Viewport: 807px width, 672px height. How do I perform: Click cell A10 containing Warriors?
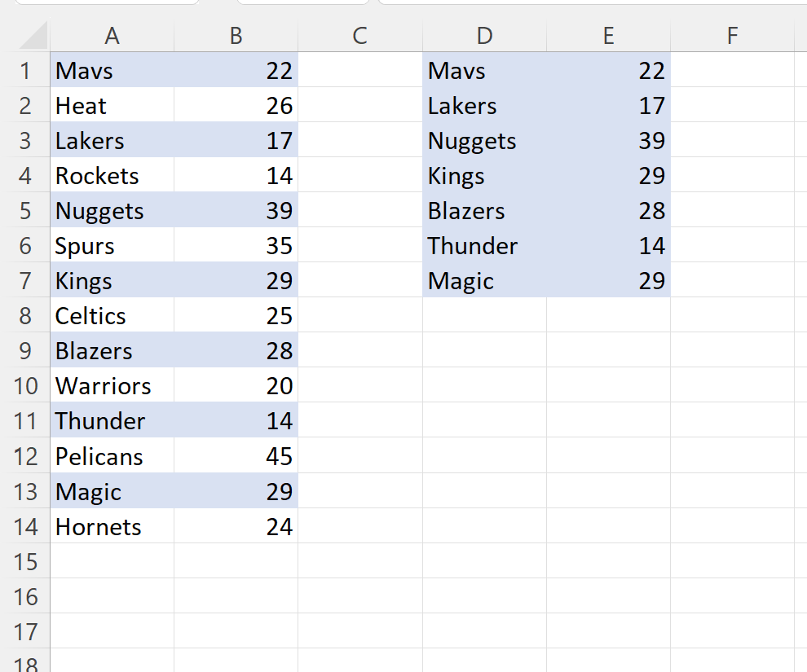[x=112, y=385]
